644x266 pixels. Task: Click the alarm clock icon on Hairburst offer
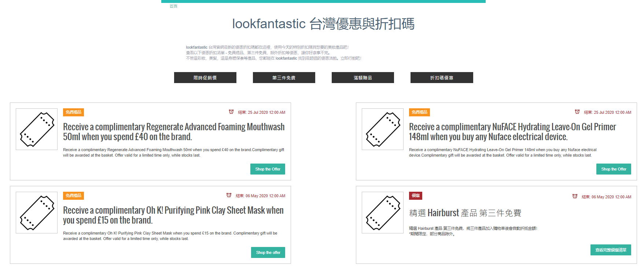tap(575, 196)
